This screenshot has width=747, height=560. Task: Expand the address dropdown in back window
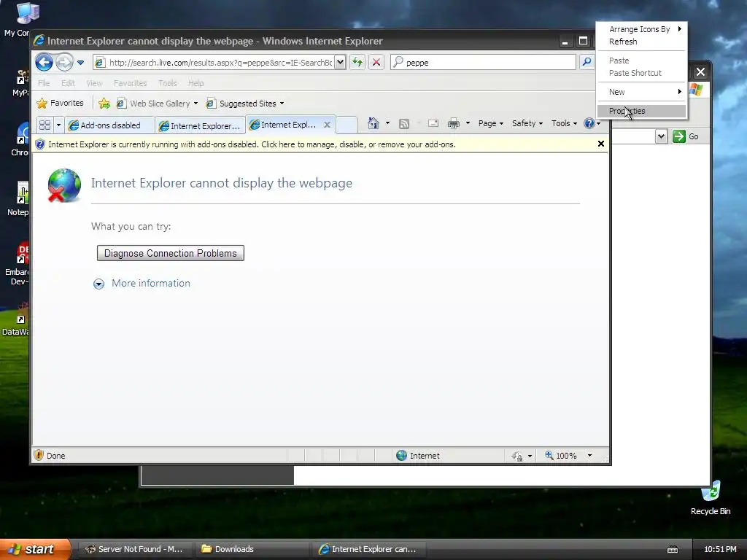point(661,136)
